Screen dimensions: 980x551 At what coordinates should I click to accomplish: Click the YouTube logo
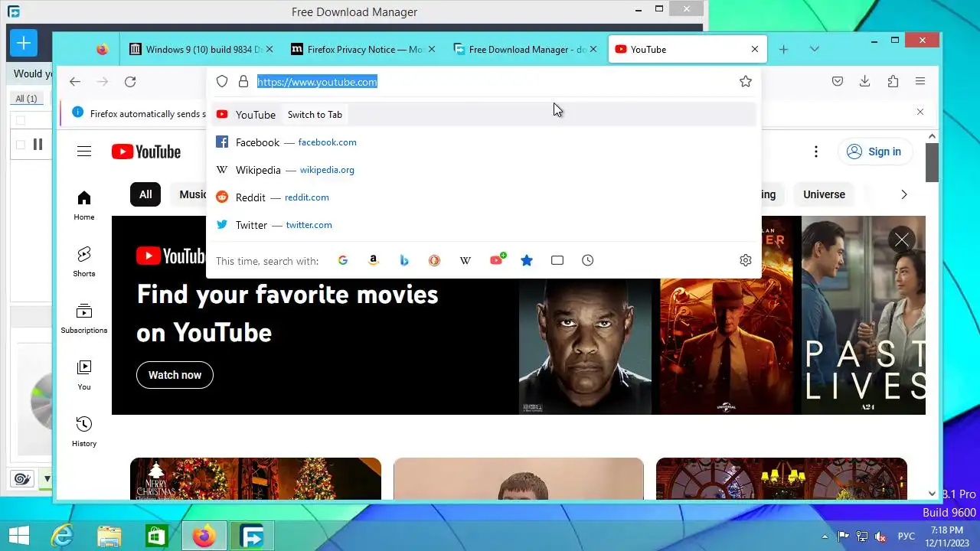coord(145,152)
